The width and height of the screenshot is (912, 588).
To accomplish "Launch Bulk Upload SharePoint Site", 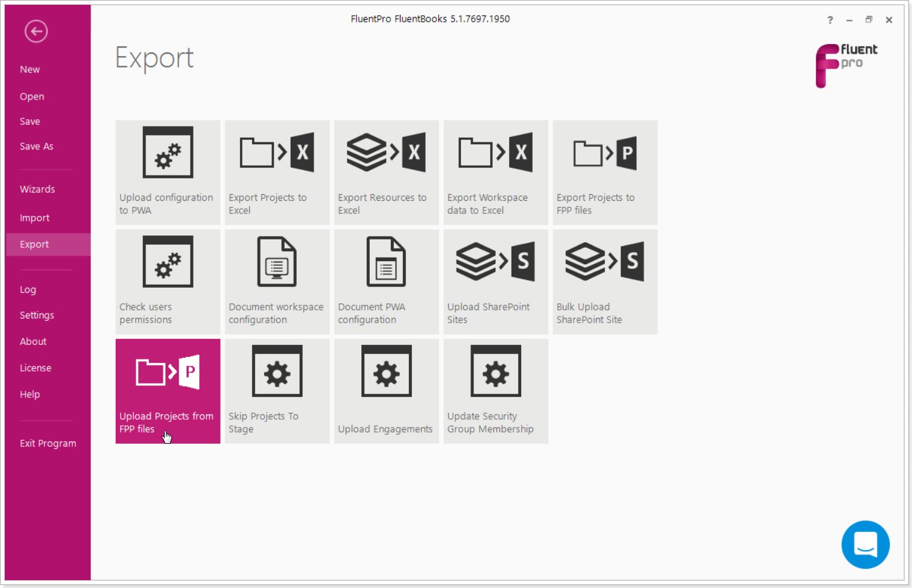I will click(604, 282).
